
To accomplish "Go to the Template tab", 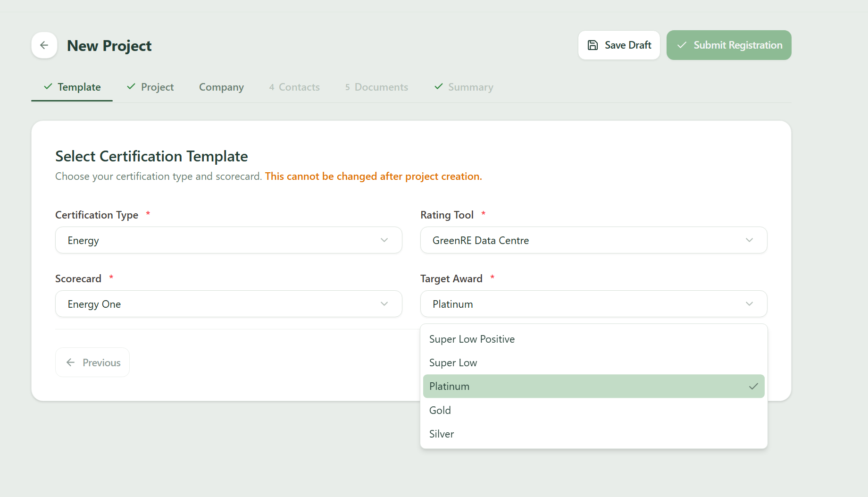I will (x=72, y=87).
